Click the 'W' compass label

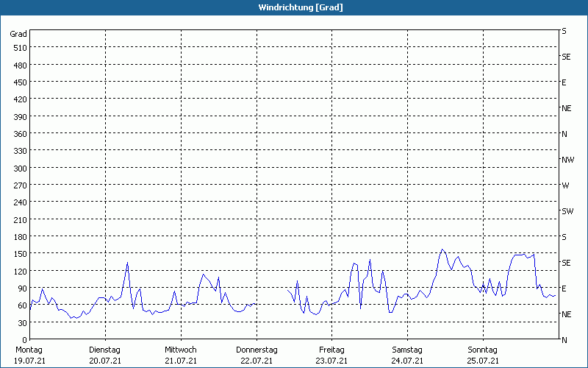coord(565,185)
